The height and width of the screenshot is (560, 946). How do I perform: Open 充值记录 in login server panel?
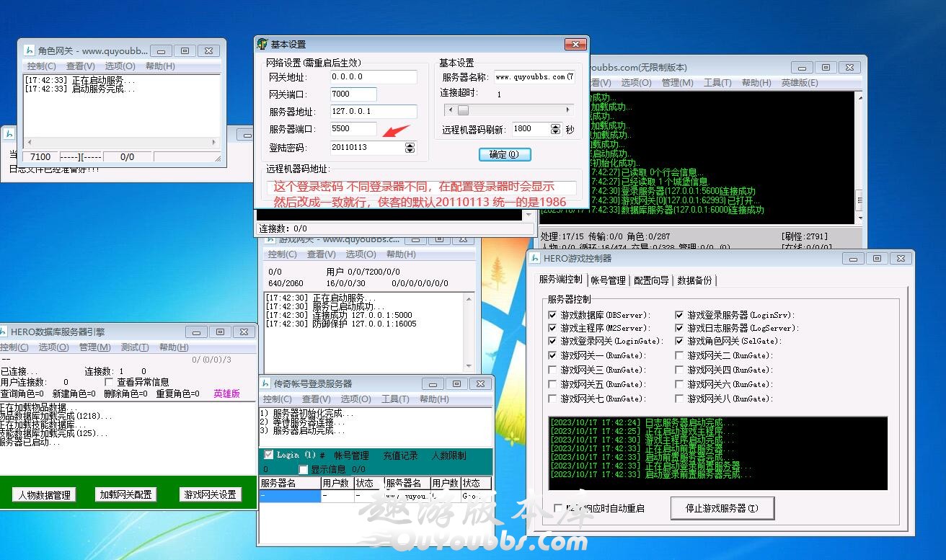click(400, 455)
